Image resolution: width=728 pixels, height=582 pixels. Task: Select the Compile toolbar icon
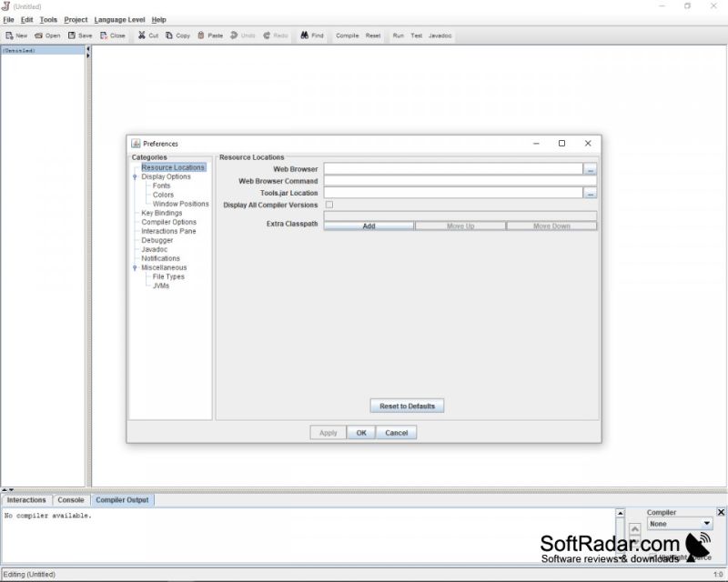[x=347, y=35]
